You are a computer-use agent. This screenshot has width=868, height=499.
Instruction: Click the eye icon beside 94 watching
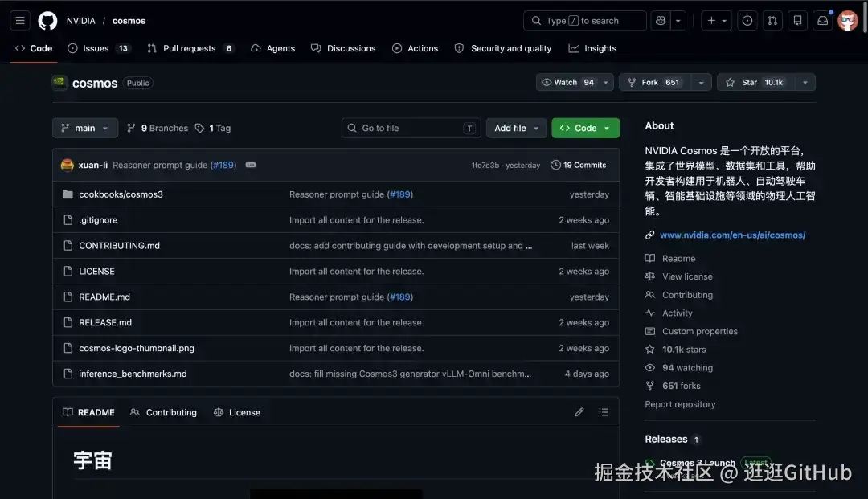(x=650, y=368)
